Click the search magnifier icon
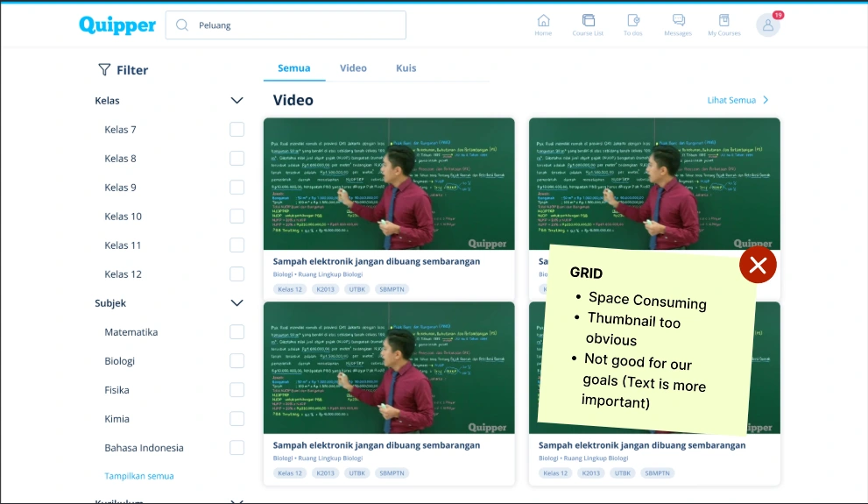Image resolution: width=868 pixels, height=504 pixels. [181, 25]
